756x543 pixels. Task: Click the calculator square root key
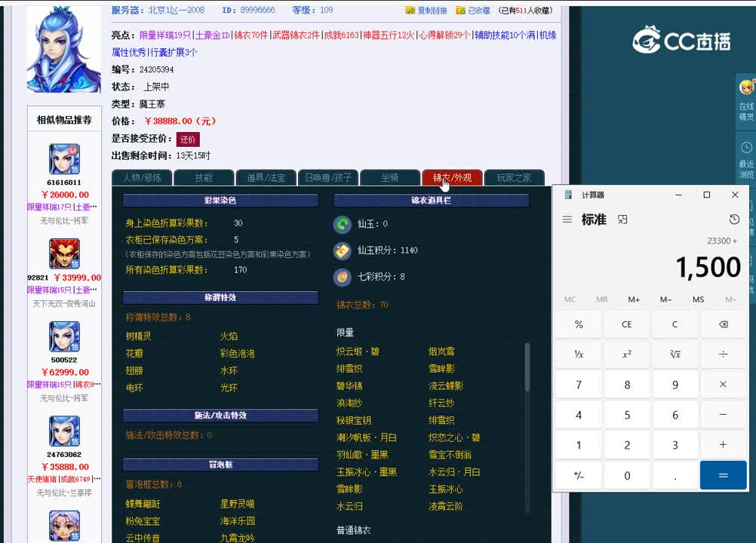point(675,354)
